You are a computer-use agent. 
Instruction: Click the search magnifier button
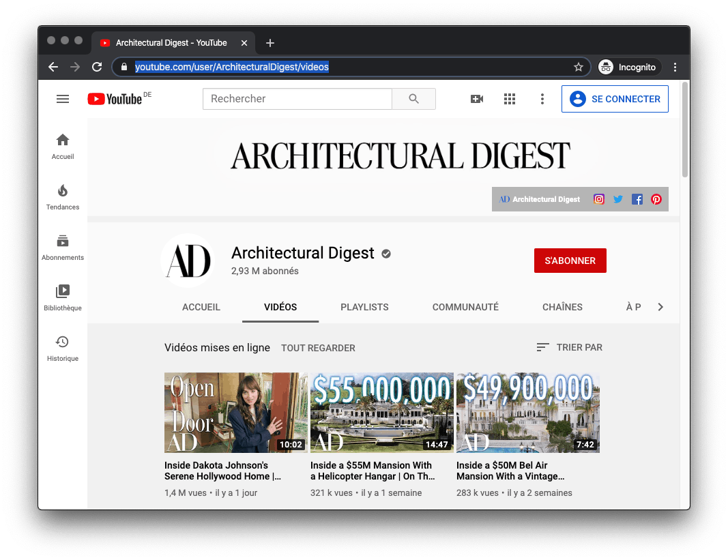413,99
